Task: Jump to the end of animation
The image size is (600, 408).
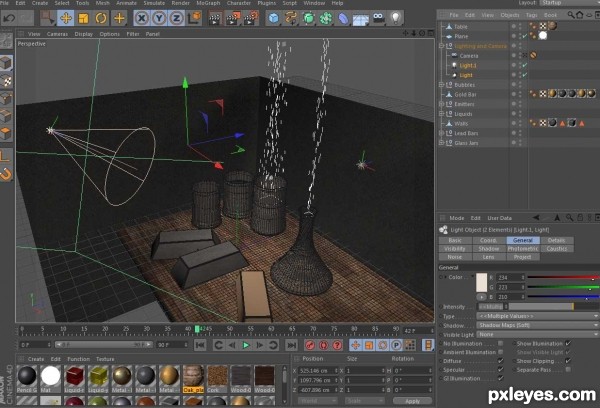Action: [291, 345]
